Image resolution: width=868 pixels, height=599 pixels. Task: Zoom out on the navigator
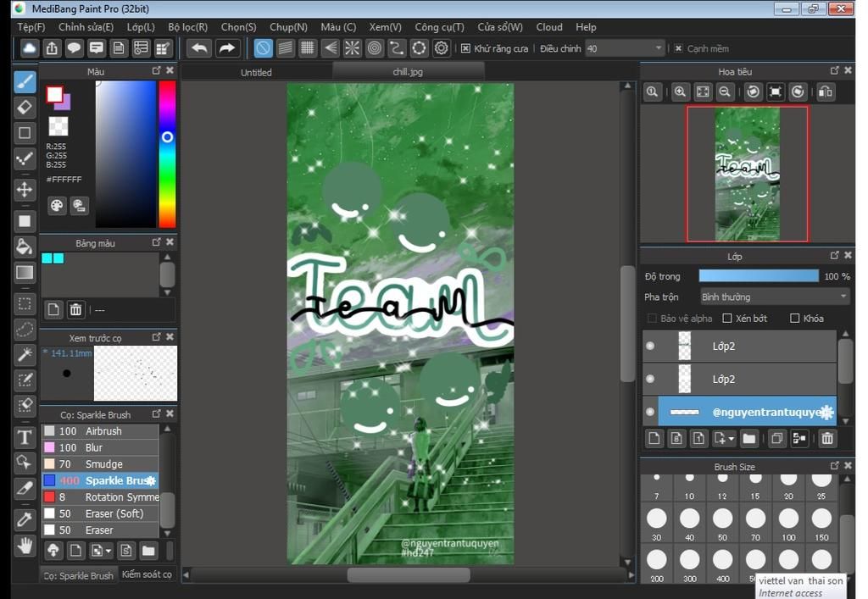pyautogui.click(x=725, y=92)
